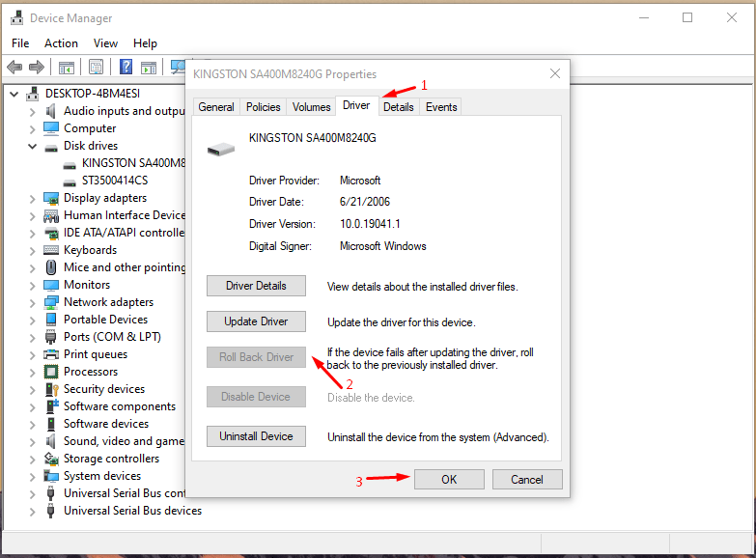
Task: Click the action pane toolbar icon beside Help
Action: pyautogui.click(x=149, y=68)
